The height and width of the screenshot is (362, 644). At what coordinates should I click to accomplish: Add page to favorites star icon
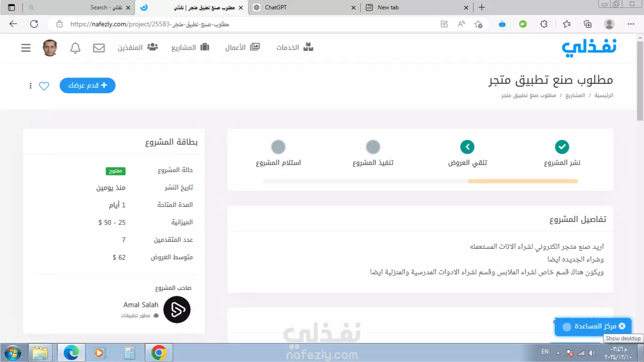(478, 24)
